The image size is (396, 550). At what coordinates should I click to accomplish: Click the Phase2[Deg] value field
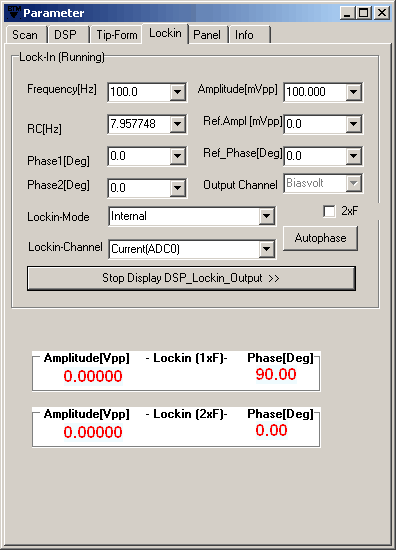pos(140,188)
